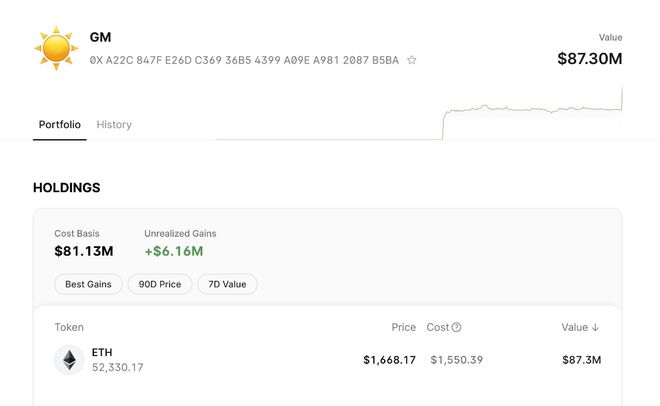Screen dimensions: 660x406
Task: Click the Cost info question-mark icon
Action: click(457, 327)
